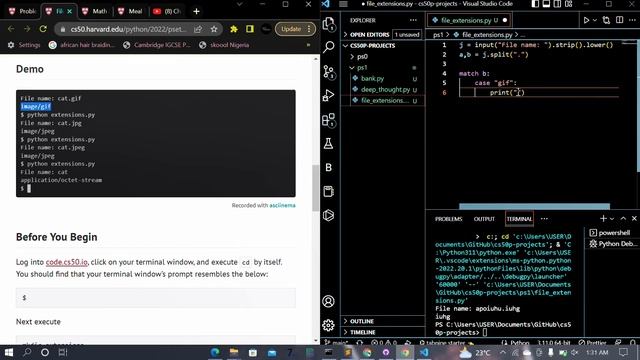Open editor More Actions ellipsis
Image resolution: width=640 pixels, height=360 pixels.
point(632,20)
